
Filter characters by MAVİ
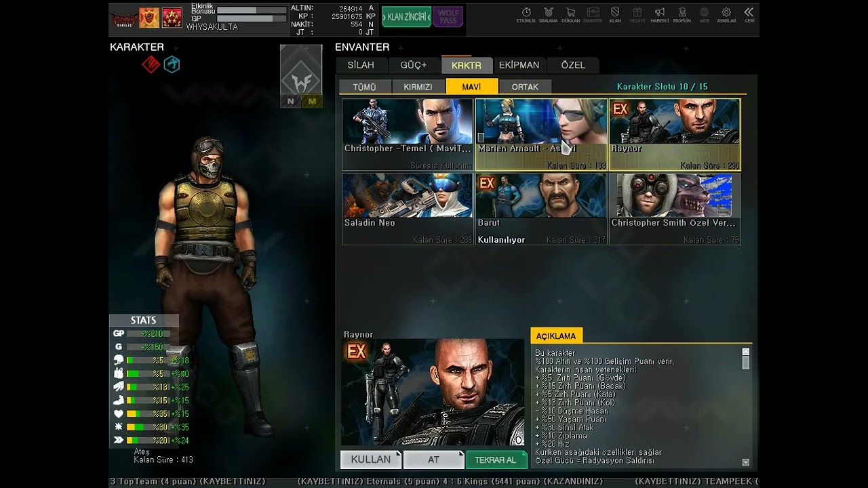[472, 87]
